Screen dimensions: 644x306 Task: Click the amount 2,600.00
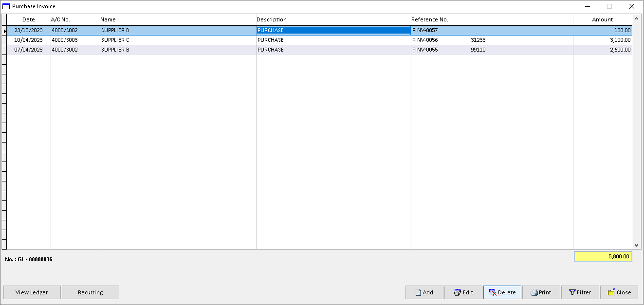point(603,50)
